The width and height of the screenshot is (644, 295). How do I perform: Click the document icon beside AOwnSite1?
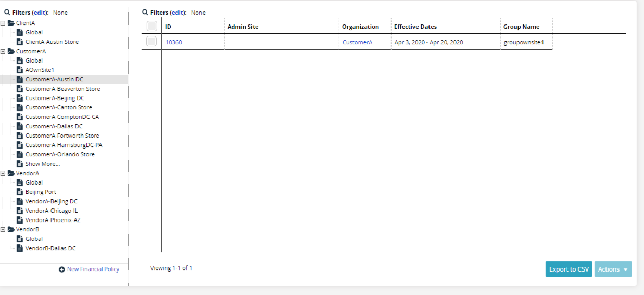(x=20, y=70)
